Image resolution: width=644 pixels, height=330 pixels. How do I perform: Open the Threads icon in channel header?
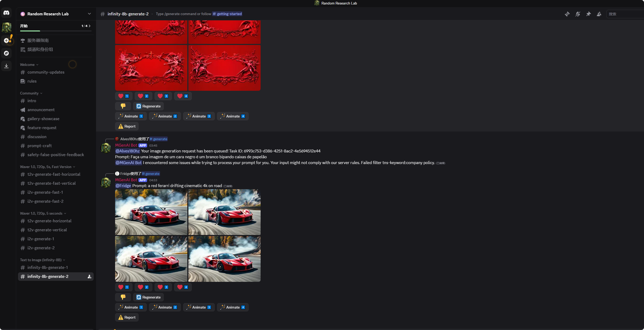point(567,14)
